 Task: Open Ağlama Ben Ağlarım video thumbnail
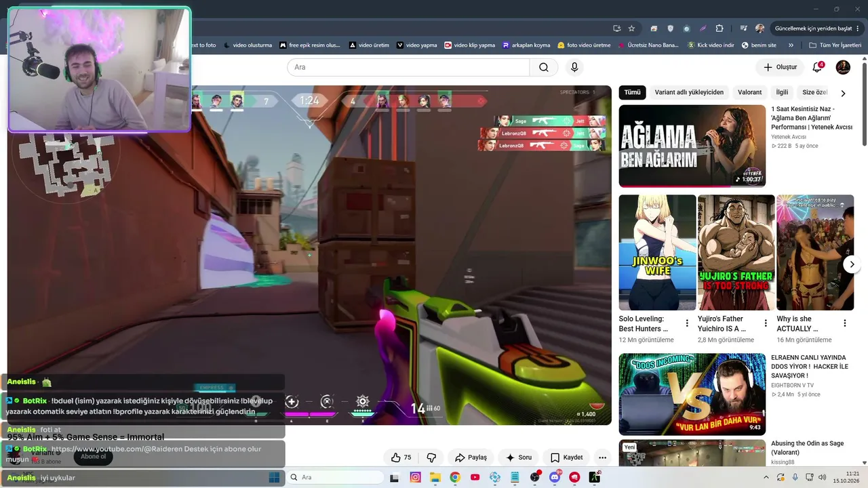[692, 146]
